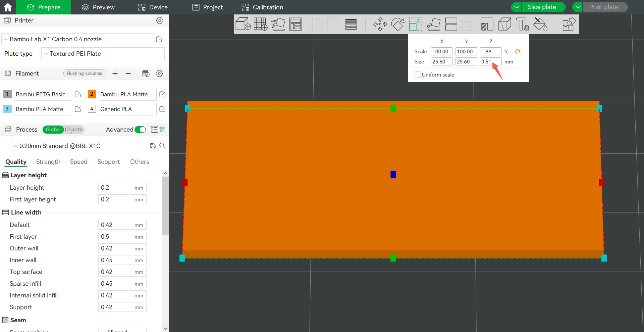Select the Color painting bucket tool
This screenshot has height=332, width=644.
(540, 24)
